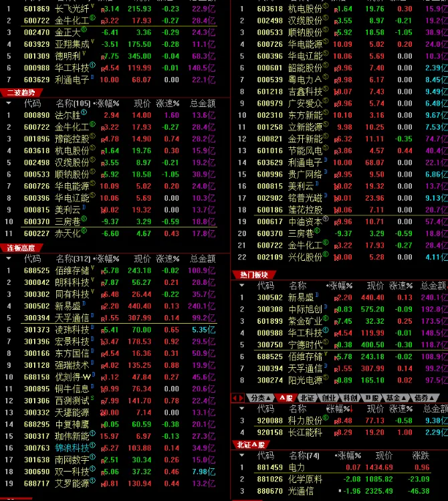Select 000617 中油资本 row
This screenshot has width=448, height=501.
pyautogui.click(x=340, y=221)
